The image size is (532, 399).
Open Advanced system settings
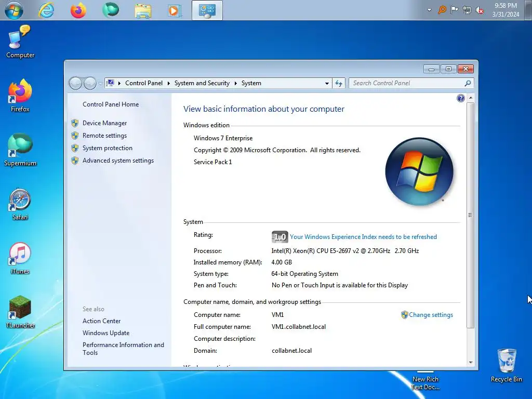click(118, 161)
